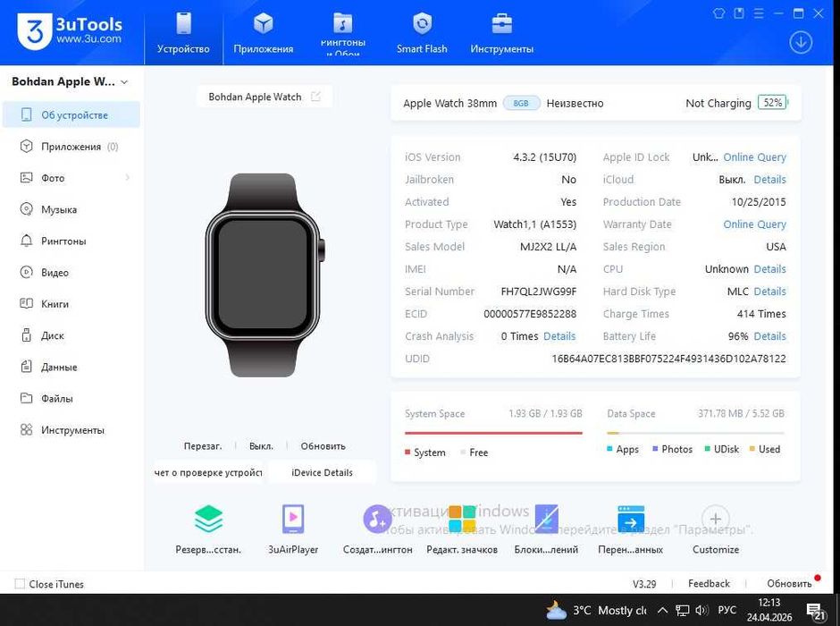The image size is (840, 626).
Task: Open Backup/Restore (Резерв...сстан.) tool
Action: pos(208,529)
